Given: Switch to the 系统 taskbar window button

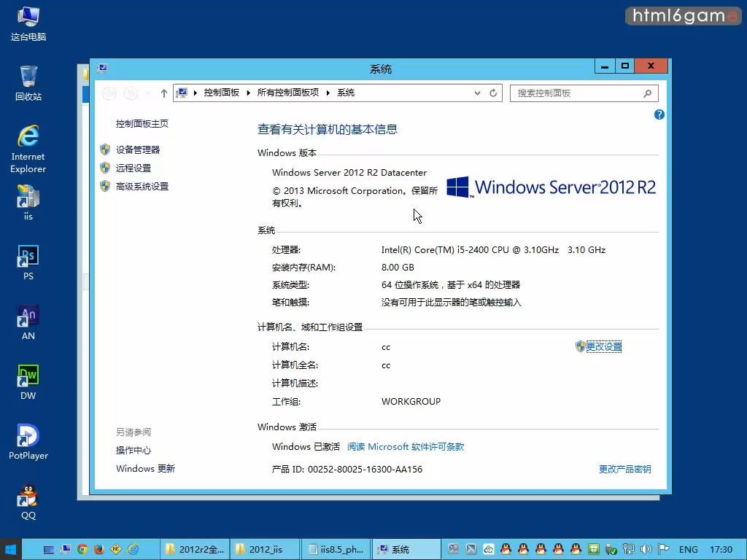Looking at the screenshot, I should (406, 550).
